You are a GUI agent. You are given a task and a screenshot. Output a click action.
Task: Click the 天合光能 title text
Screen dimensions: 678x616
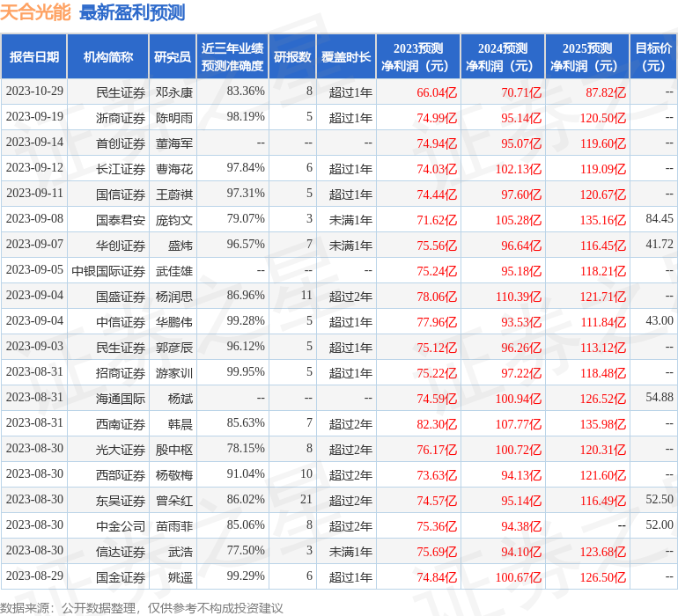(35, 12)
